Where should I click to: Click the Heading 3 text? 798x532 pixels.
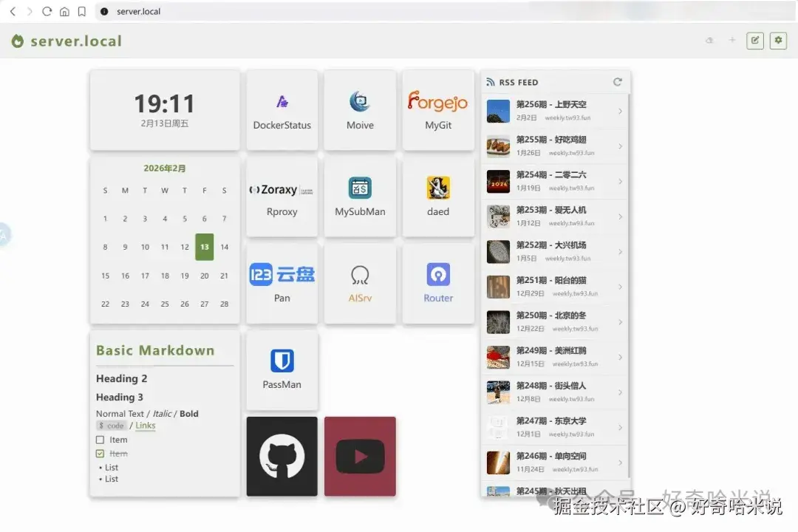coord(120,397)
